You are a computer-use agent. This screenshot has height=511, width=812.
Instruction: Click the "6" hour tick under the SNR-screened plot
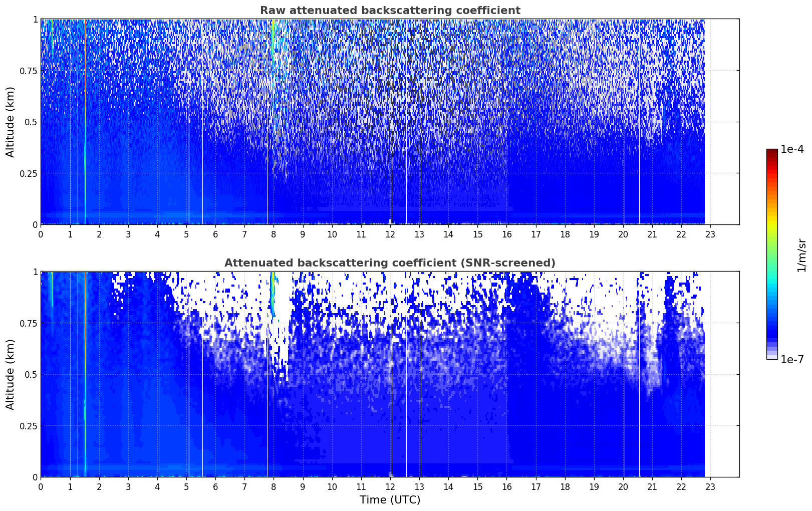(215, 486)
